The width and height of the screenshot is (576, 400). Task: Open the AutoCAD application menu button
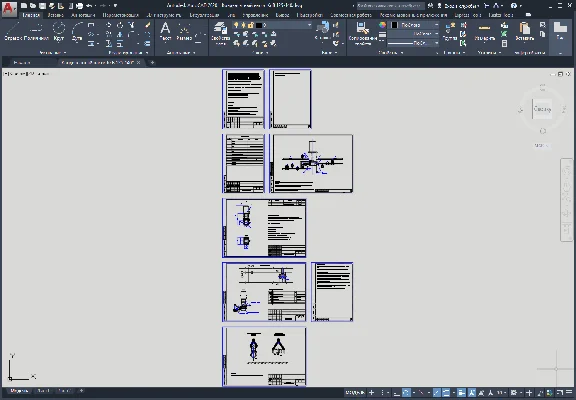9,9
